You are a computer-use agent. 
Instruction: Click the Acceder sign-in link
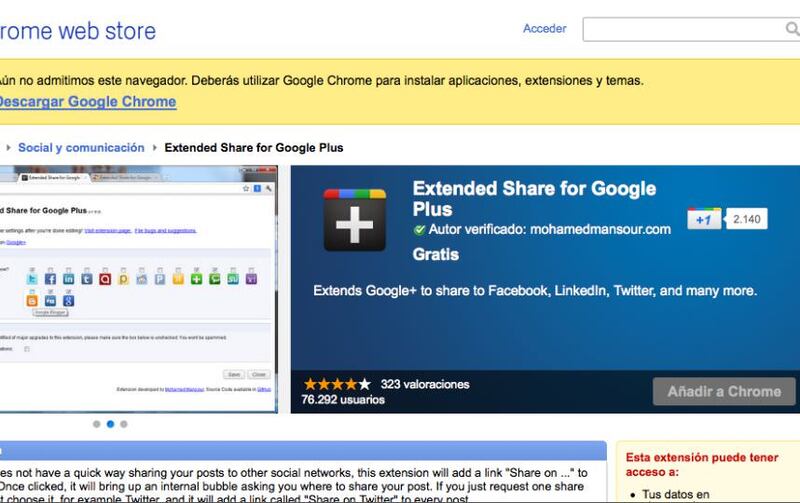544,29
